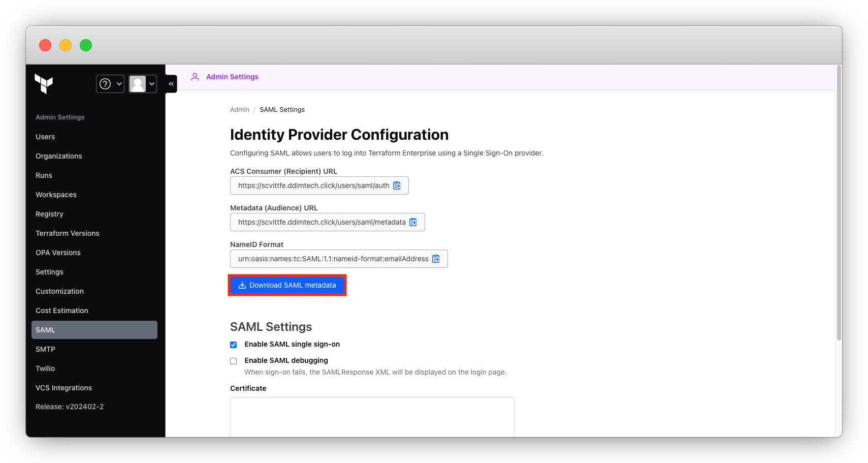Viewport: 868px width, 463px height.
Task: Click the Metadata Audience URL field
Action: pyautogui.click(x=328, y=222)
